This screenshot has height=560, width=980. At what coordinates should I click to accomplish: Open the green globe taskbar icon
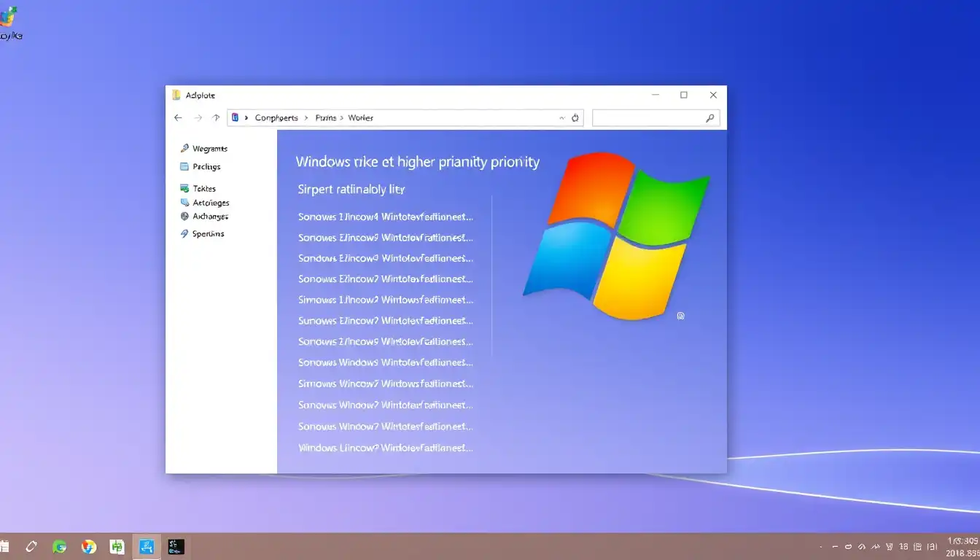coord(60,546)
